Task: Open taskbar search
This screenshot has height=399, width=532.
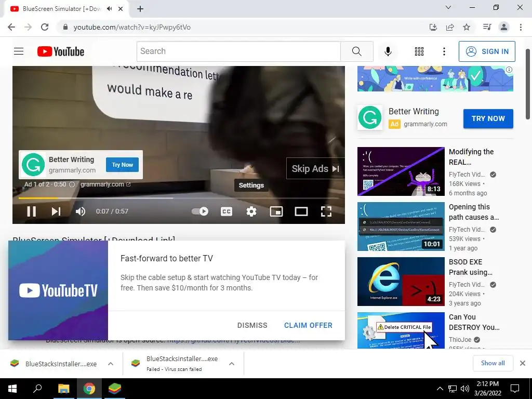Action: (37, 389)
